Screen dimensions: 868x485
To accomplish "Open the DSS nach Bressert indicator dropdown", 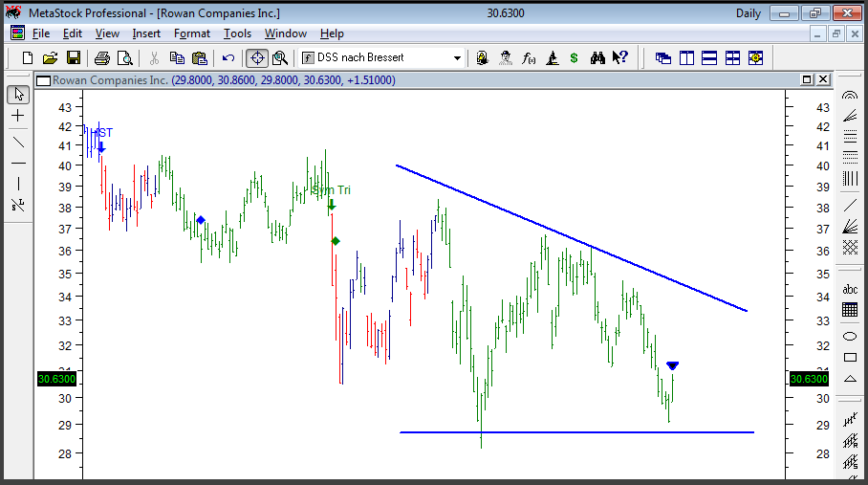I will point(457,57).
